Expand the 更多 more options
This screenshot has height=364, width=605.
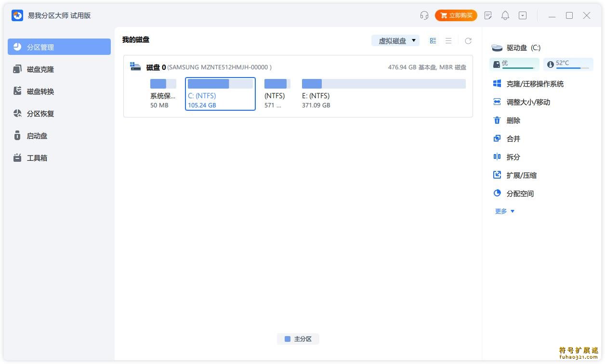tap(505, 211)
